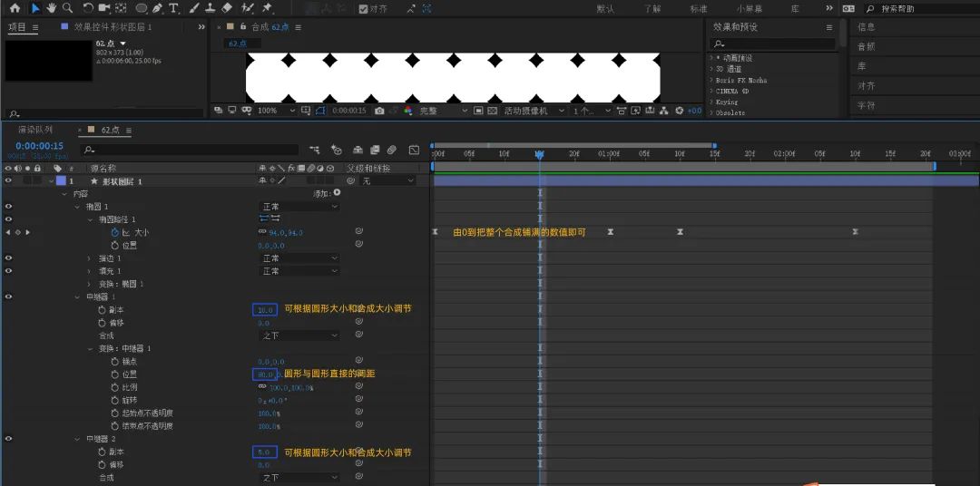
Task: Select the 了解 workspace
Action: 652,9
